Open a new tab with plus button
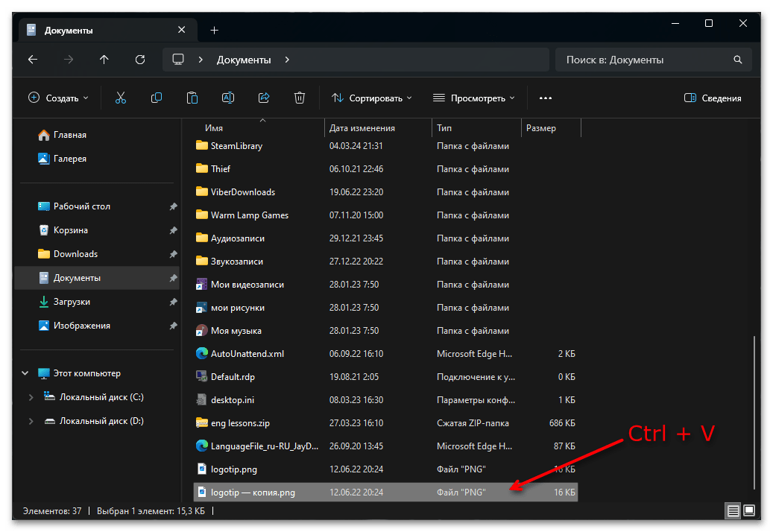This screenshot has width=773, height=532. click(x=215, y=31)
